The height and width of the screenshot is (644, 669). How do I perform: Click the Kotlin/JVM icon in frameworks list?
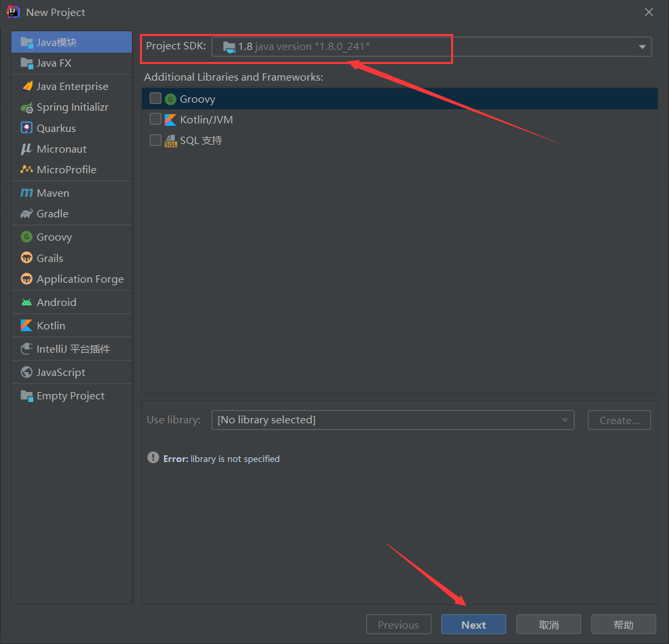tap(170, 120)
